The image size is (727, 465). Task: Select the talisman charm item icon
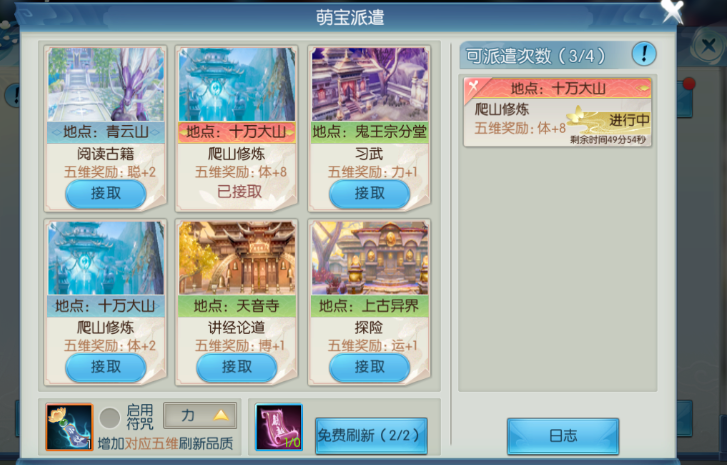click(x=69, y=427)
